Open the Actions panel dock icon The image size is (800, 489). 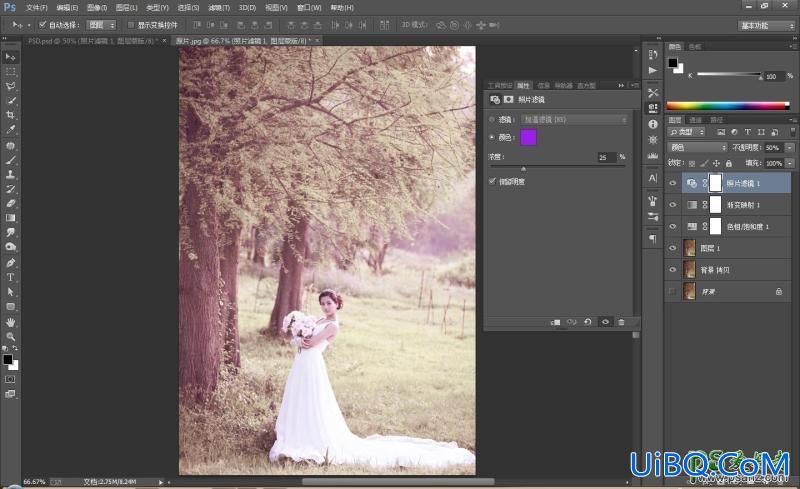(x=653, y=70)
